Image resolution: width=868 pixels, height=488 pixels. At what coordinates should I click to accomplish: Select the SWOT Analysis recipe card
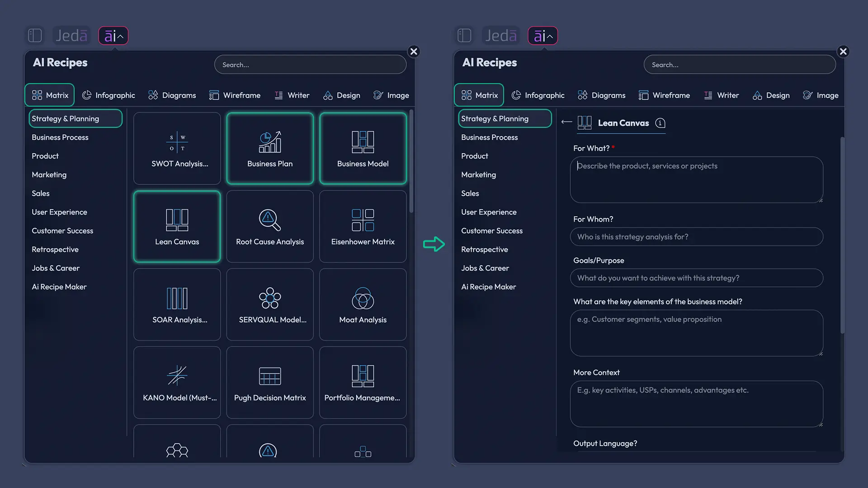(177, 148)
